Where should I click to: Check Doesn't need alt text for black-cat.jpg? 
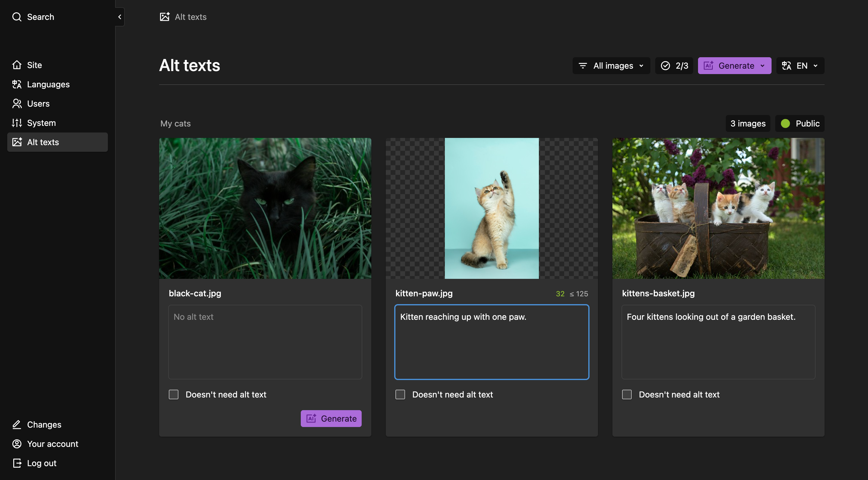click(x=174, y=394)
